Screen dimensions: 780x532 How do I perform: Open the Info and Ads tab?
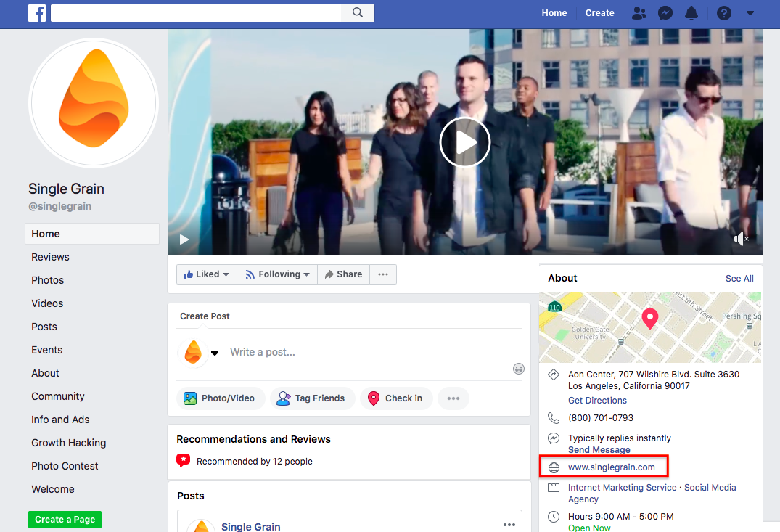[x=60, y=420]
